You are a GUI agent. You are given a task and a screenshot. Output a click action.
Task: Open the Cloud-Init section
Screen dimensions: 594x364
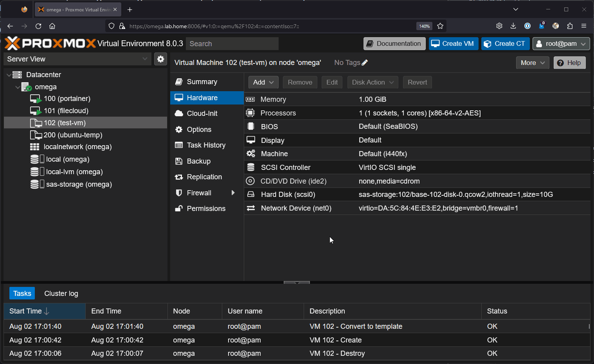coord(202,114)
